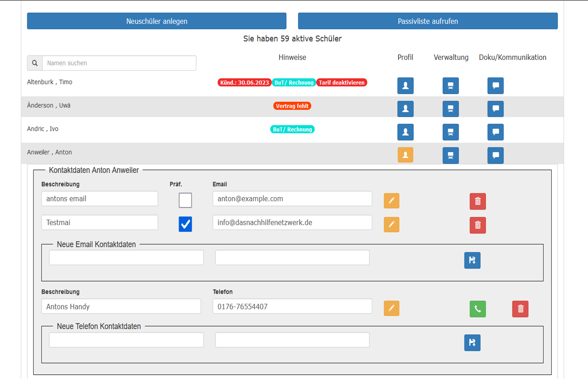
Task: Save the new telephone contact data
Action: click(x=472, y=342)
